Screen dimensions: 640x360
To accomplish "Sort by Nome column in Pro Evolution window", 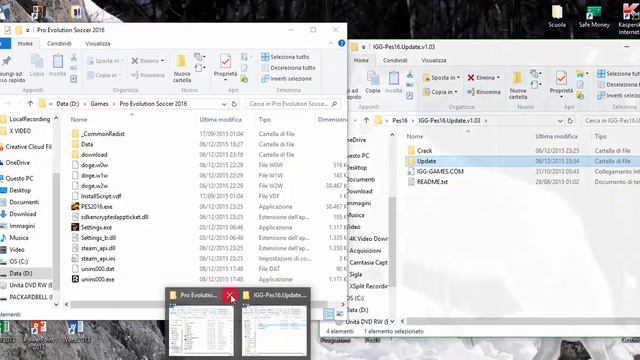I will [x=79, y=120].
